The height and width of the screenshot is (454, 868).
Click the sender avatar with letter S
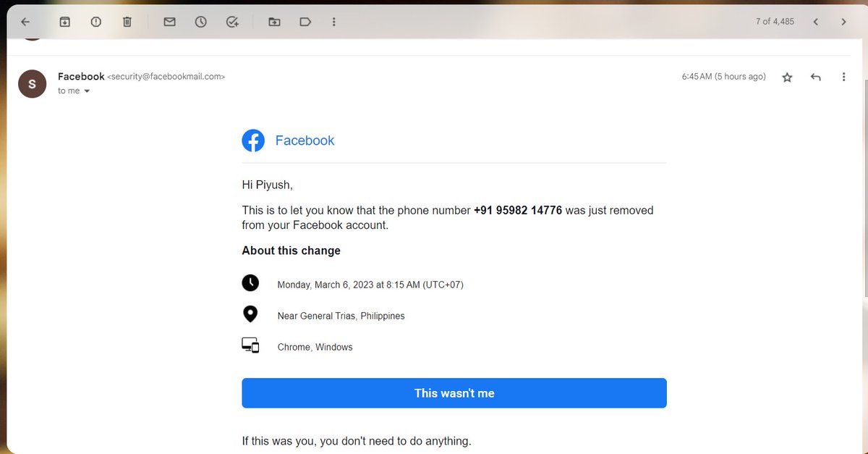tap(32, 84)
